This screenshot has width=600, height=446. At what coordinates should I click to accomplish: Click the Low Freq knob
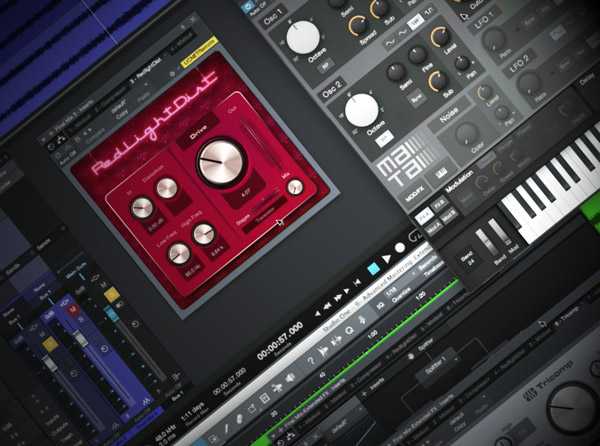179,254
